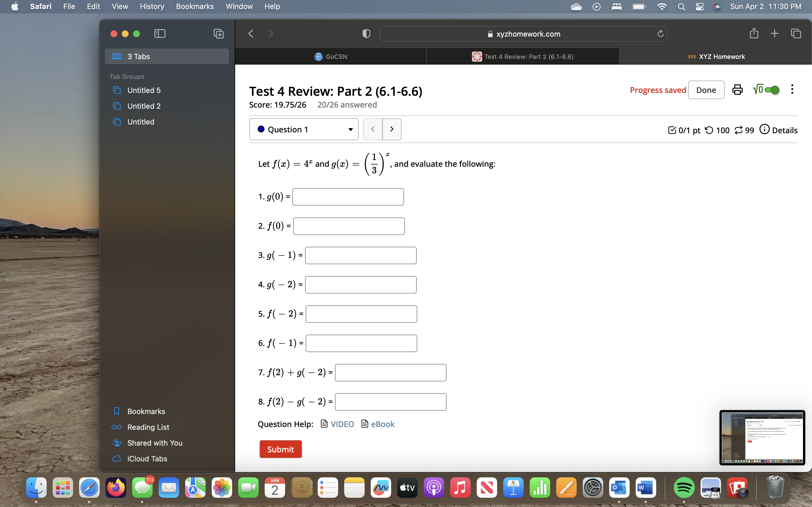Switch to the GoCSN tab
812x507 pixels.
331,57
